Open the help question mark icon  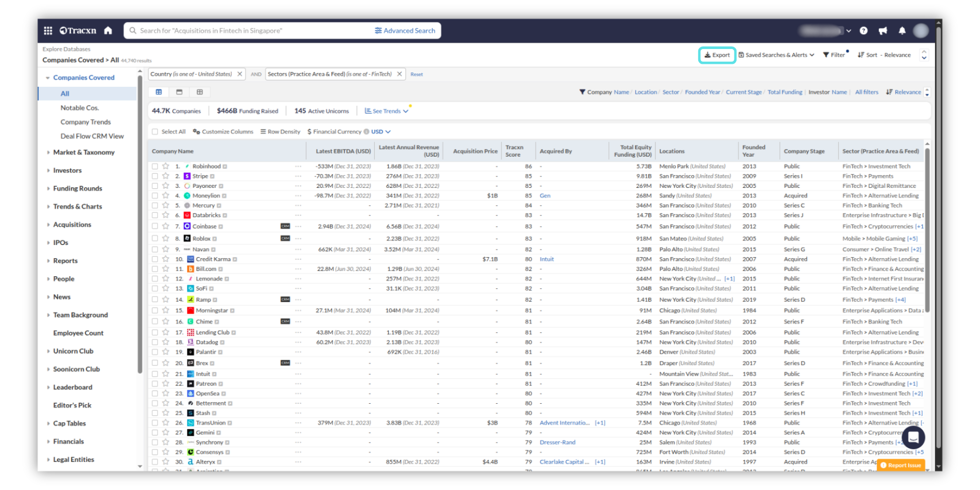[864, 31]
